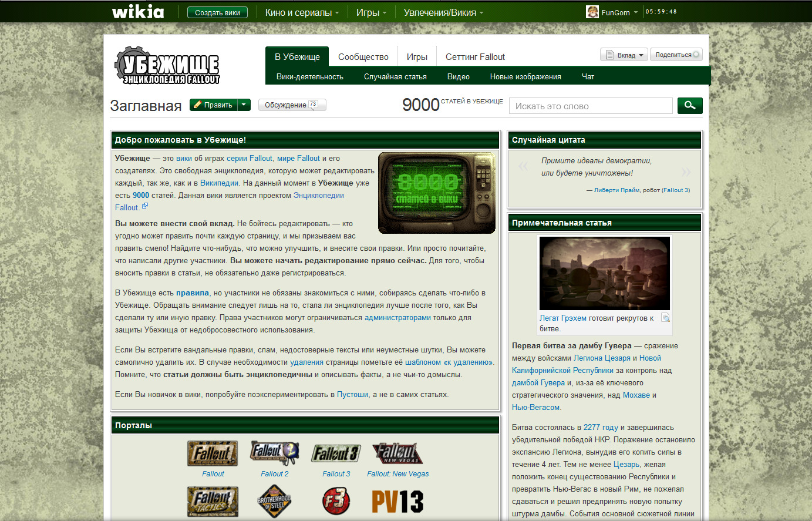The width and height of the screenshot is (812, 521).
Task: Open the удаления link
Action: [306, 362]
